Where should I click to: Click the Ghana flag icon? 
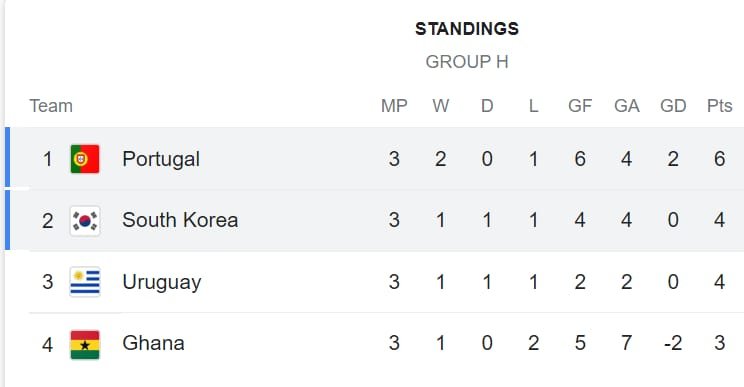[85, 345]
